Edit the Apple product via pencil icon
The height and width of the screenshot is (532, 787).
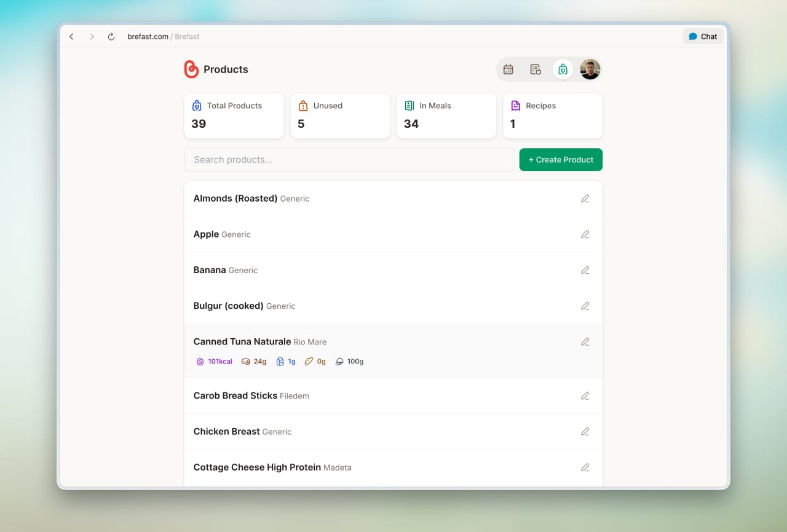pos(585,234)
